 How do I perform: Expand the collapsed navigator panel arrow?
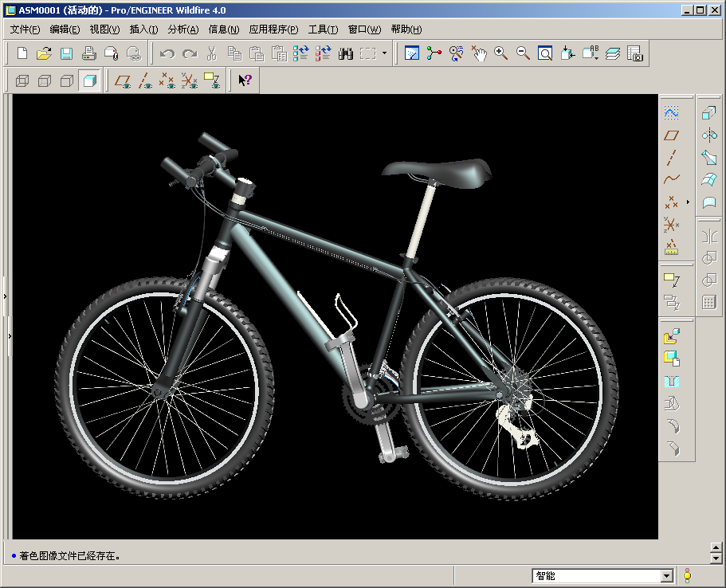(x=5, y=296)
